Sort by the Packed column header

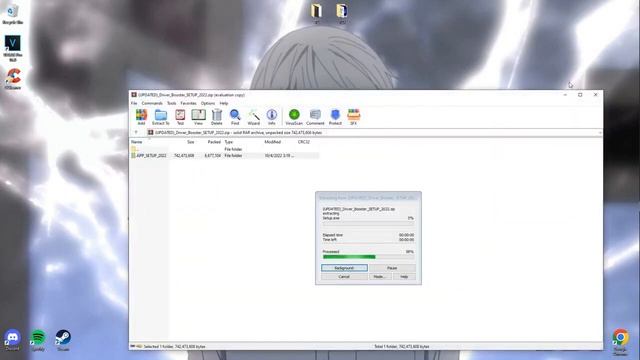[x=214, y=142]
